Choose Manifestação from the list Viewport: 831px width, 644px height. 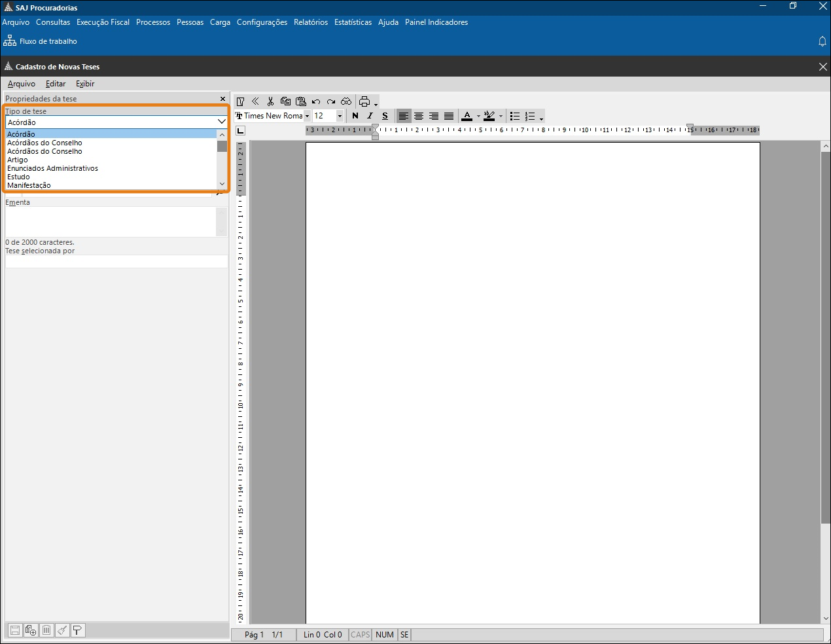point(111,185)
